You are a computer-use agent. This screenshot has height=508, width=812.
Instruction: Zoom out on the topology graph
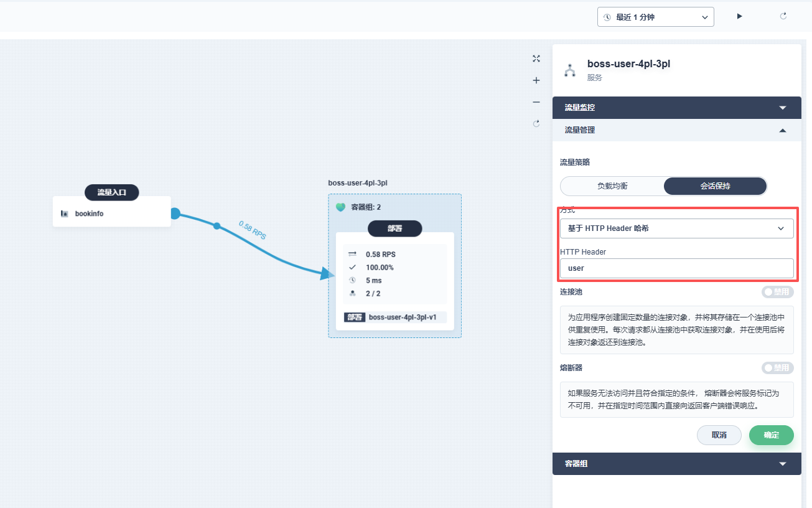point(536,102)
